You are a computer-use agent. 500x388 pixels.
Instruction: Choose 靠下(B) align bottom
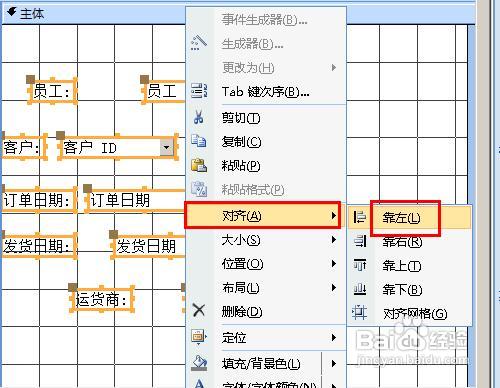click(410, 290)
